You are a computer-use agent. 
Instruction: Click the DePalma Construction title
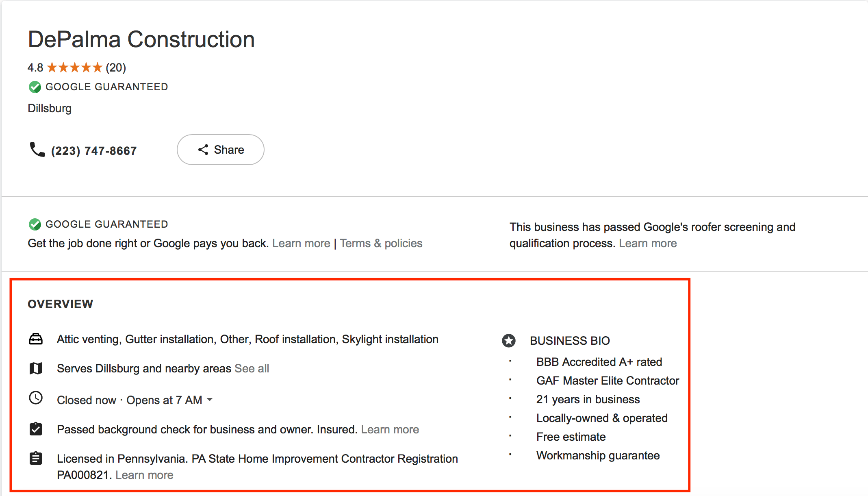[x=141, y=39]
